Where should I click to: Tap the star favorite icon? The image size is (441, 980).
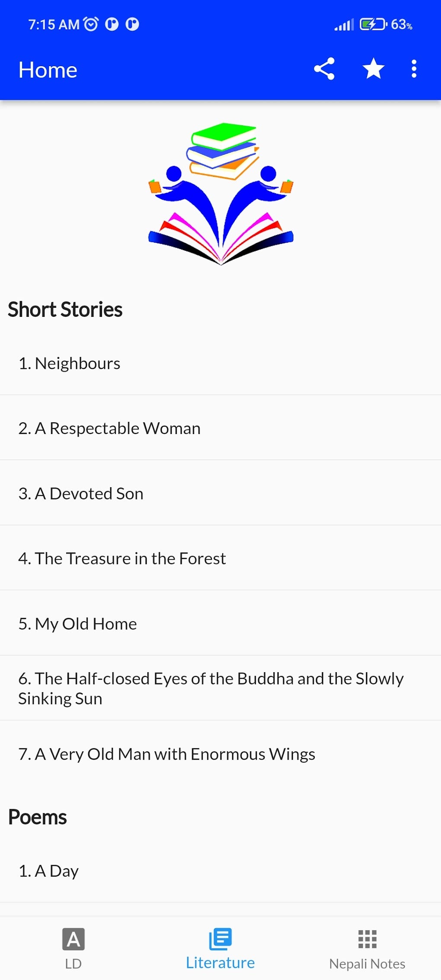(x=373, y=69)
